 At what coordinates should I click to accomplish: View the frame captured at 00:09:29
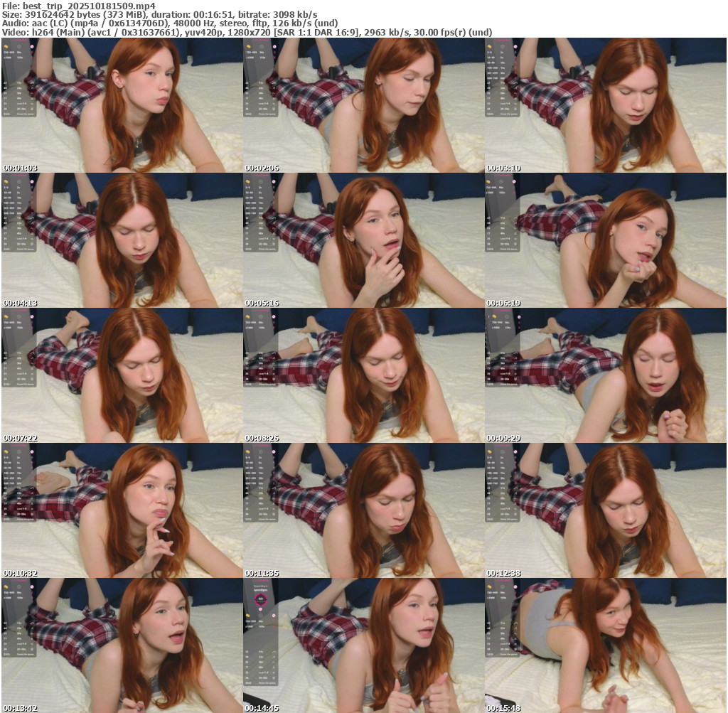pos(606,375)
